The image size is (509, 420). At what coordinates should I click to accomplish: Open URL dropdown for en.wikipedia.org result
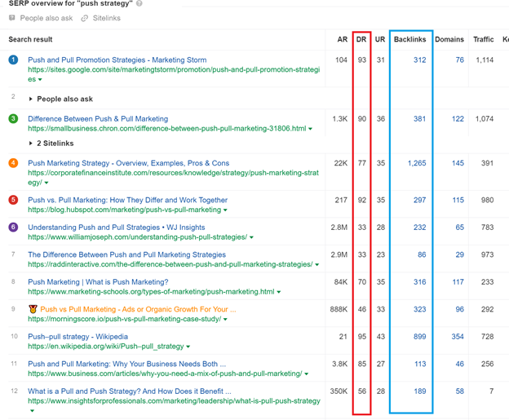pyautogui.click(x=188, y=347)
